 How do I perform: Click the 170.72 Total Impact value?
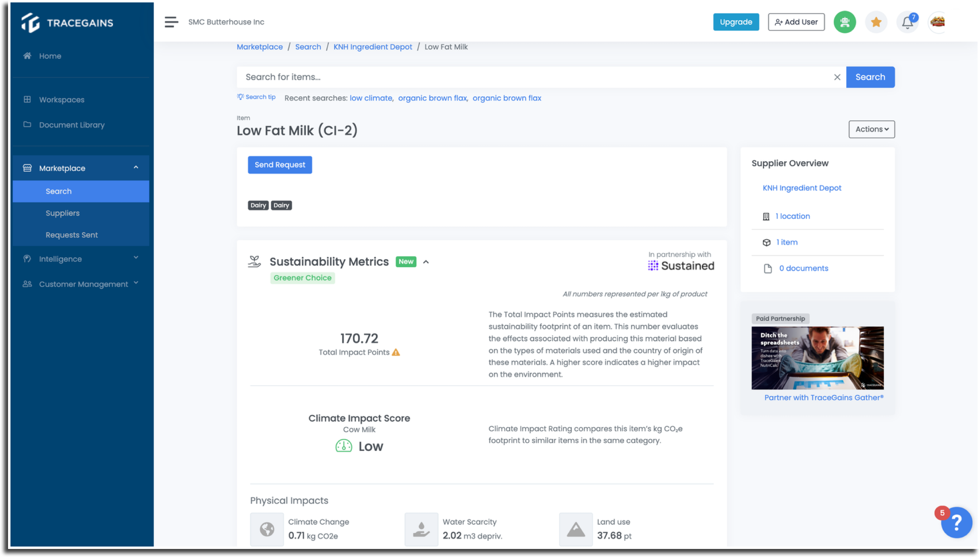pos(359,338)
